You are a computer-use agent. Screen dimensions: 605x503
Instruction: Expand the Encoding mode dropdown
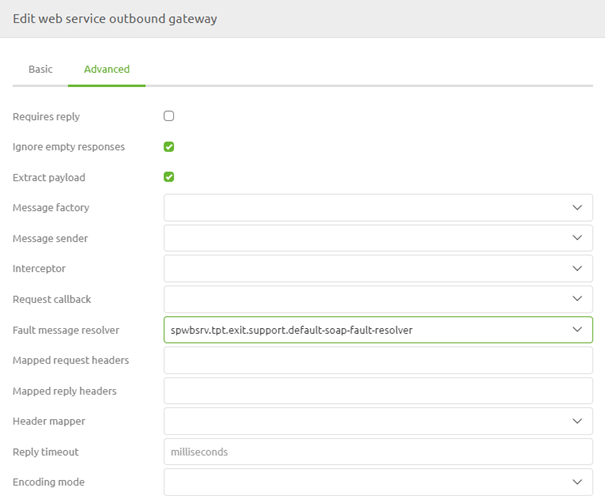378,482
